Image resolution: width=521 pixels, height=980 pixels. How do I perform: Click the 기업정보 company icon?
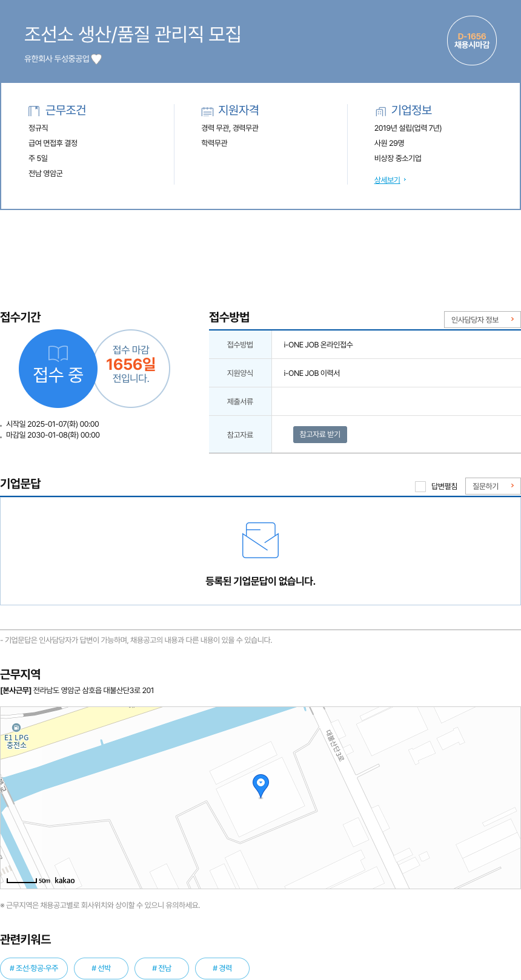380,111
